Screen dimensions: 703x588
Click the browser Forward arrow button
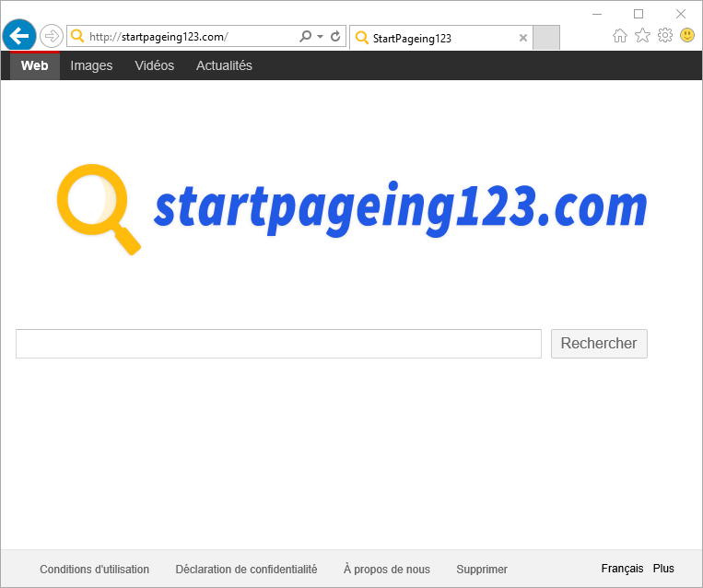pos(51,36)
